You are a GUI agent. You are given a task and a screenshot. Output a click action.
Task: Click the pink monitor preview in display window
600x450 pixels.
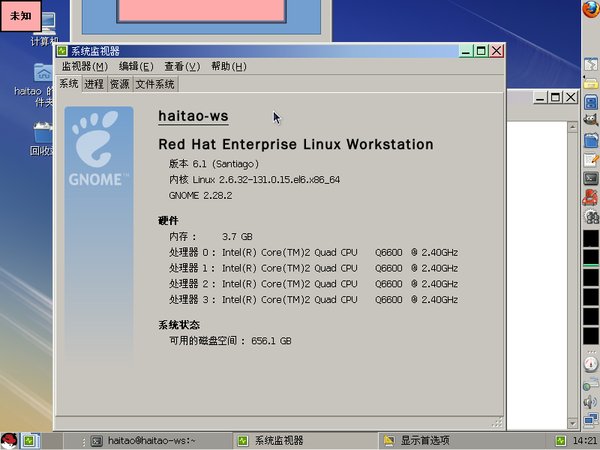201,11
